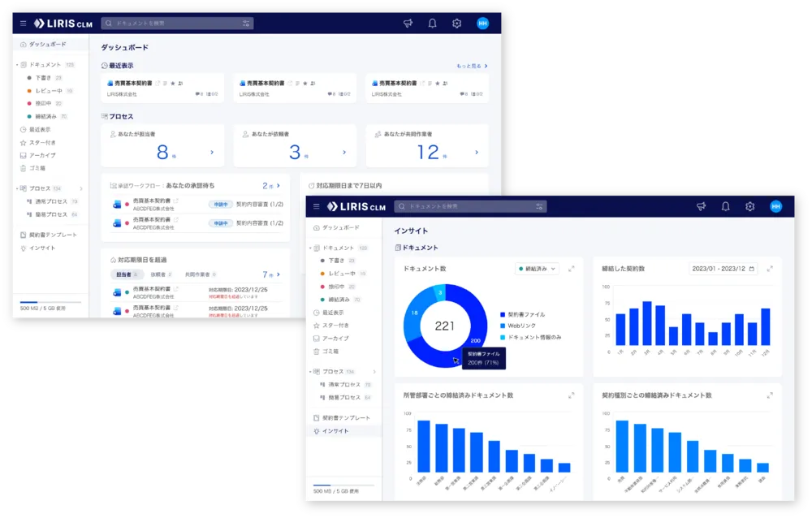This screenshot has width=812, height=518.
Task: Open the 2023/01 - 2023/12 date range picker
Action: 723,269
